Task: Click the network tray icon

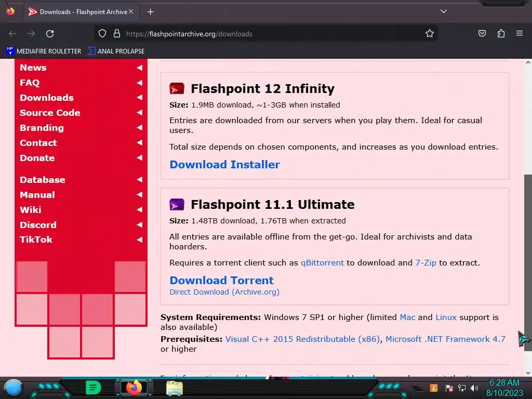Action: pyautogui.click(x=462, y=388)
